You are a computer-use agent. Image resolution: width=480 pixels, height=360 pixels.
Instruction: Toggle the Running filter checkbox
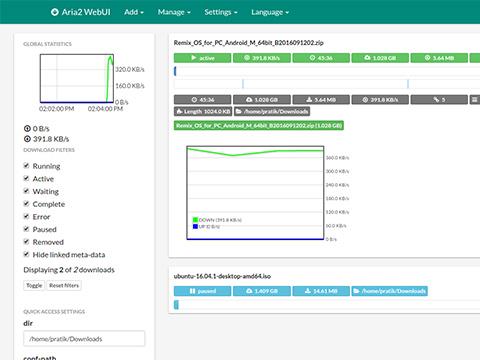(x=26, y=165)
